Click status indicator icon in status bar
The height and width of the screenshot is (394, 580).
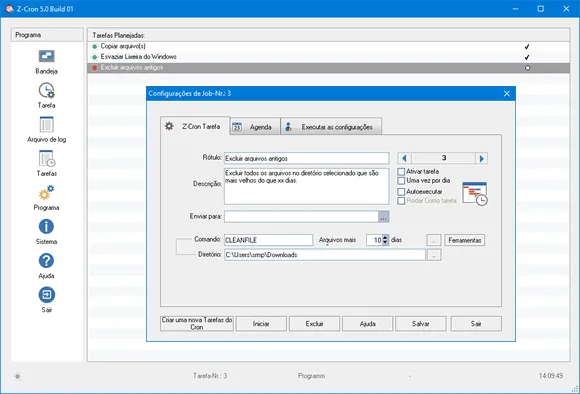coord(17,376)
